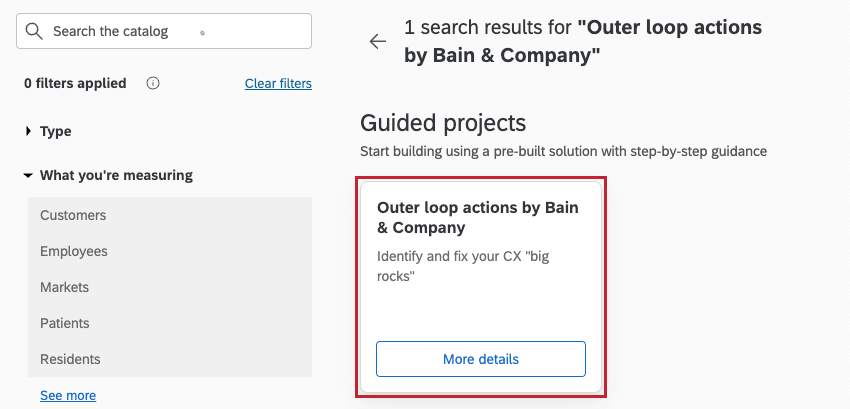Click the See more link
Viewport: 850px width, 409px height.
(x=68, y=395)
